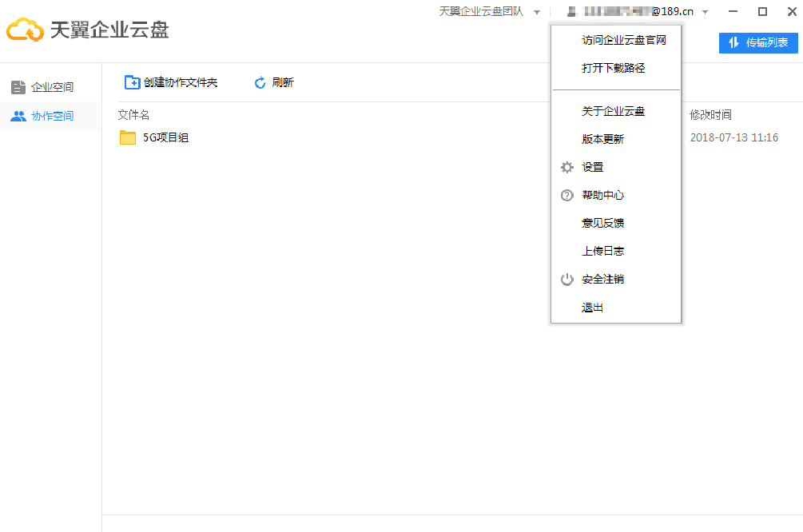Image resolution: width=803 pixels, height=532 pixels.
Task: Click the refresh arrow icon
Action: [260, 82]
